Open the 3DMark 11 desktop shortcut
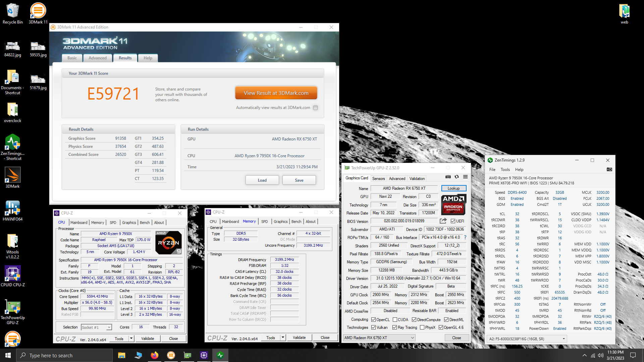644x362 pixels. point(38,13)
